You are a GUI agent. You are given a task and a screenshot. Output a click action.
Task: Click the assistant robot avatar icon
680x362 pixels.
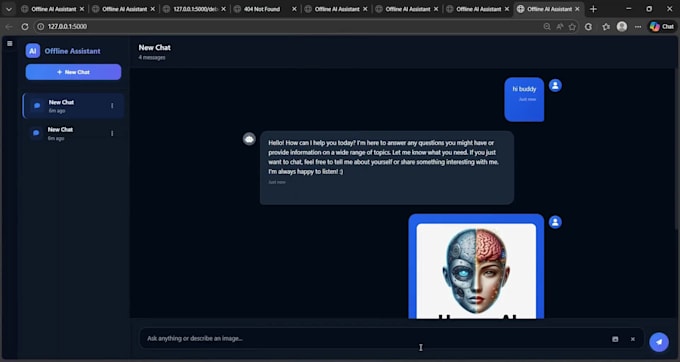[x=249, y=139]
